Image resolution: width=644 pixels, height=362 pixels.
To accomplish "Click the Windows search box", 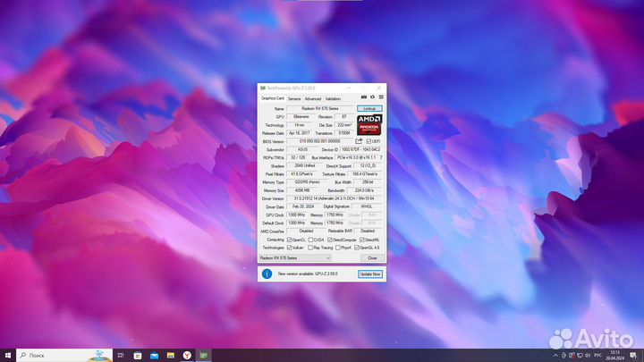I will pos(64,355).
